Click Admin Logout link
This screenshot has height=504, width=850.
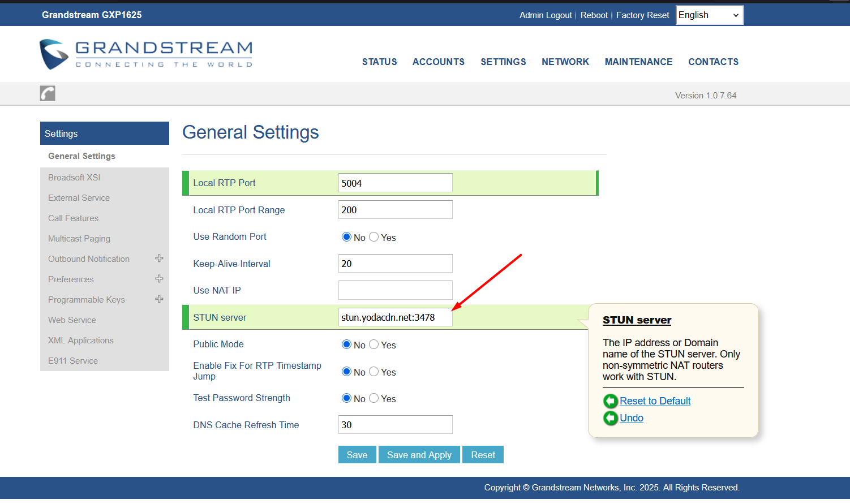point(546,15)
